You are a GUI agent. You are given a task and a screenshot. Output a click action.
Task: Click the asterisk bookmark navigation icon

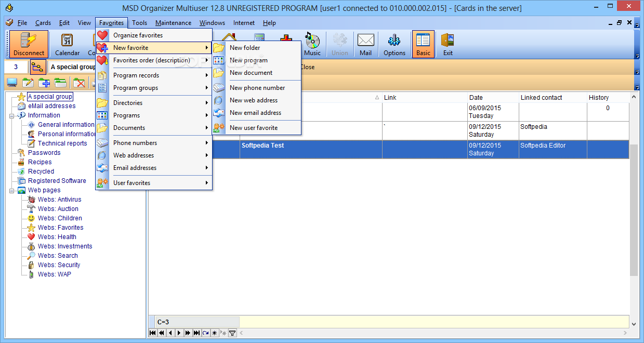coord(214,333)
